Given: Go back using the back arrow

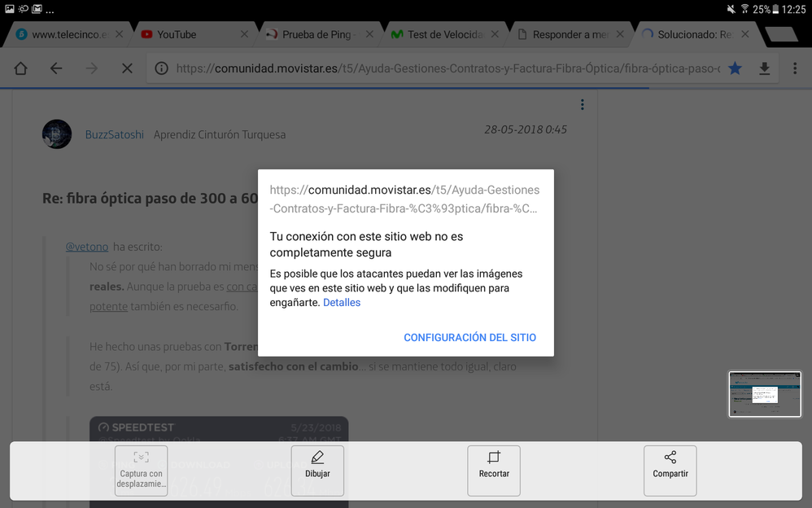Looking at the screenshot, I should (55, 68).
